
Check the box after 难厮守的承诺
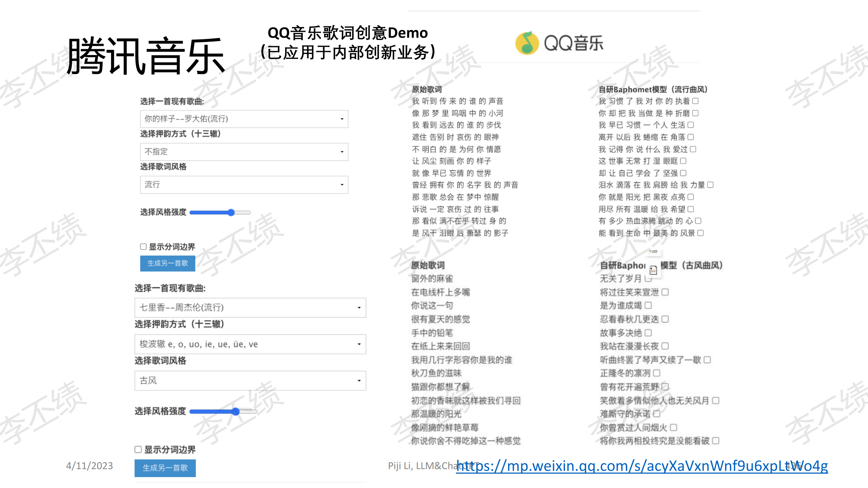point(656,414)
